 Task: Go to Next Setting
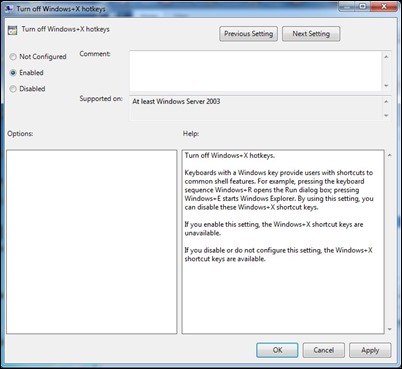[311, 34]
